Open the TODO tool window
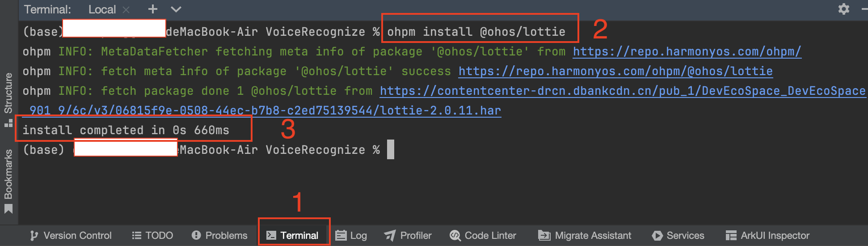 152,235
